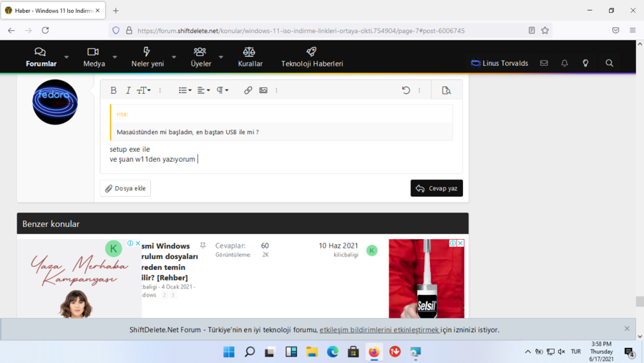Open the inbox envelope icon
Image resolution: width=644 pixels, height=363 pixels.
tap(544, 63)
